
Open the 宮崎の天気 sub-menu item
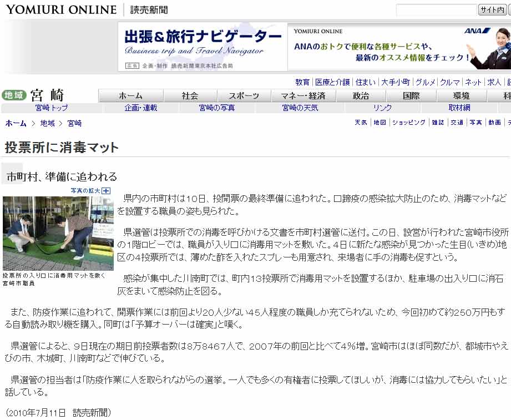click(300, 108)
